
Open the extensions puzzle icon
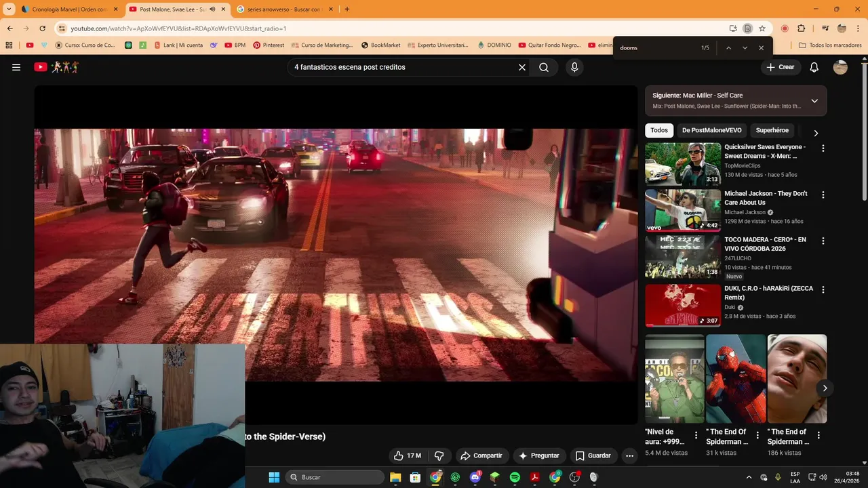pos(802,28)
